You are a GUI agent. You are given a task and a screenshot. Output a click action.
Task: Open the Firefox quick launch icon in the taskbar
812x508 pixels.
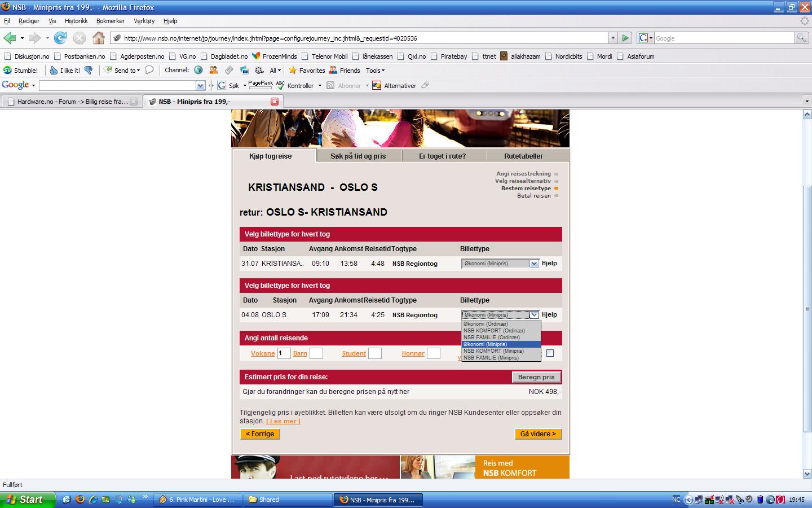[80, 500]
